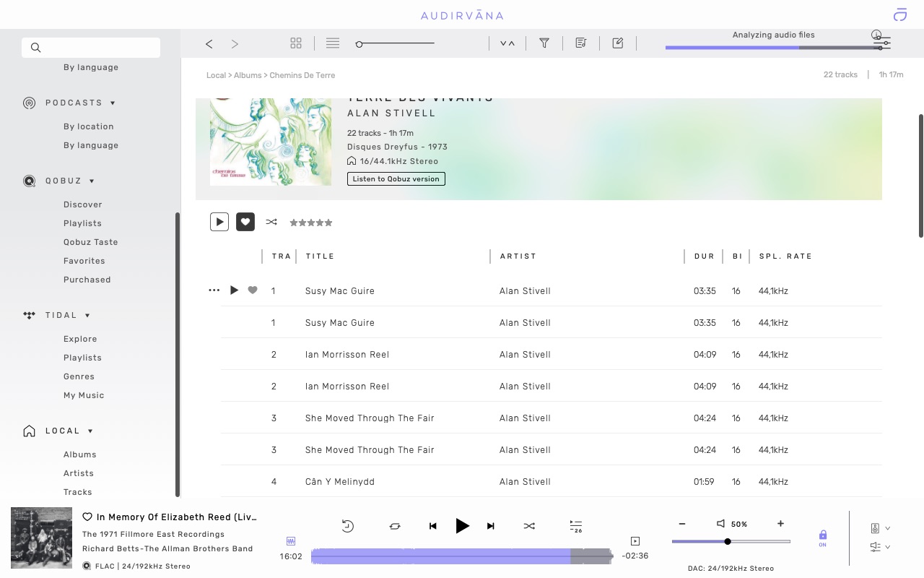Open the sort order control

507,44
